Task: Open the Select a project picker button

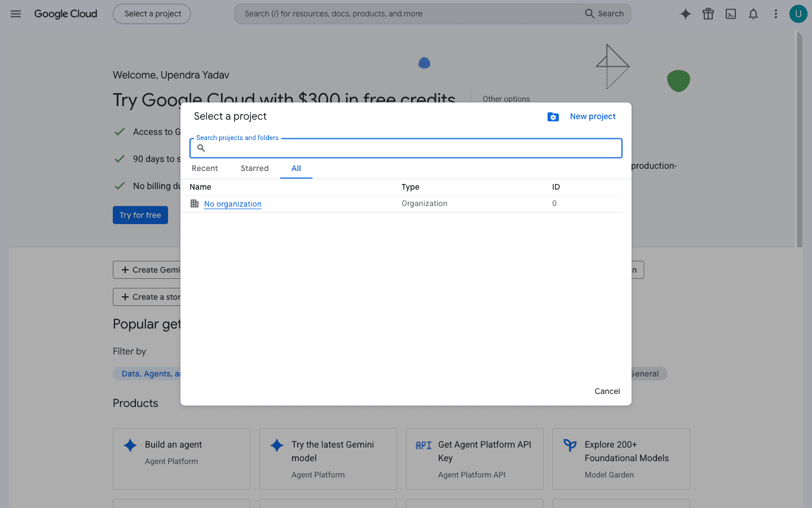Action: 152,14
